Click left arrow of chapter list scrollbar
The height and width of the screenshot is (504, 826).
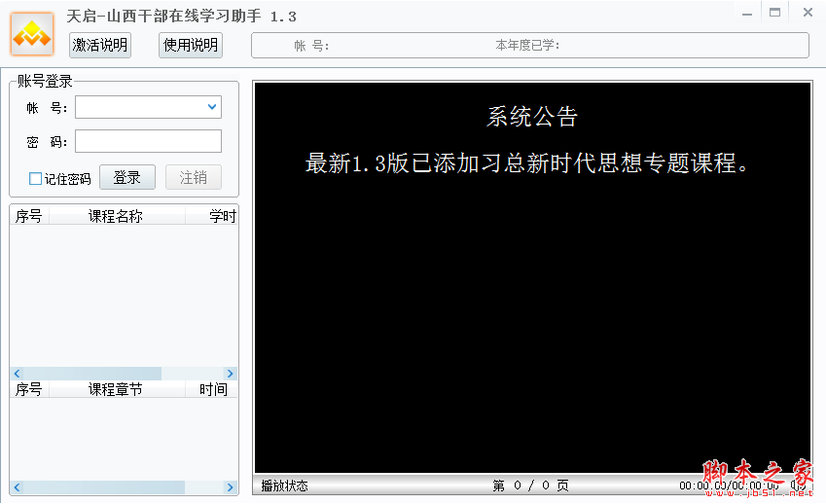pyautogui.click(x=17, y=487)
